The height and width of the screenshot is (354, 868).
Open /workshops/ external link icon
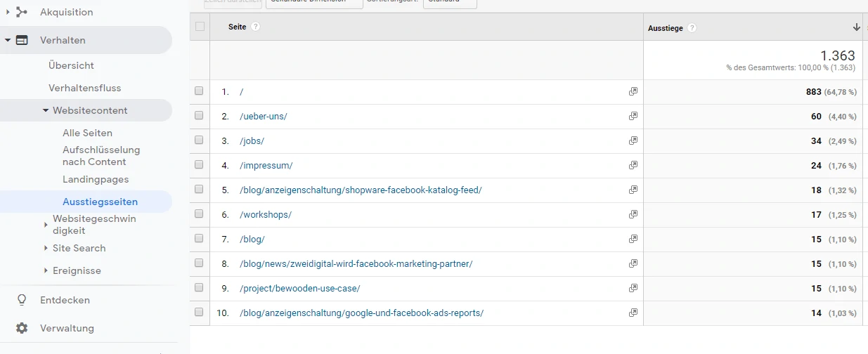click(633, 214)
